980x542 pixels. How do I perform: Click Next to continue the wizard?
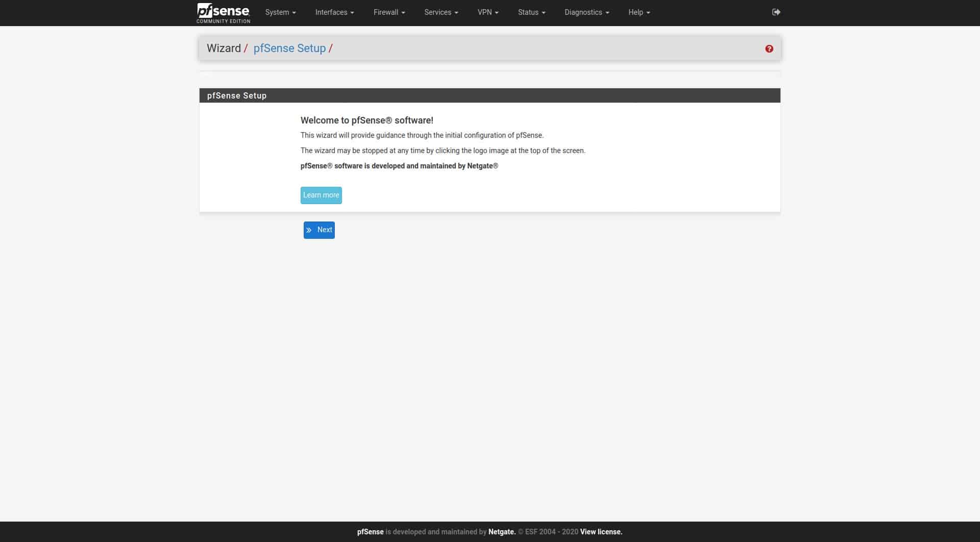(319, 230)
